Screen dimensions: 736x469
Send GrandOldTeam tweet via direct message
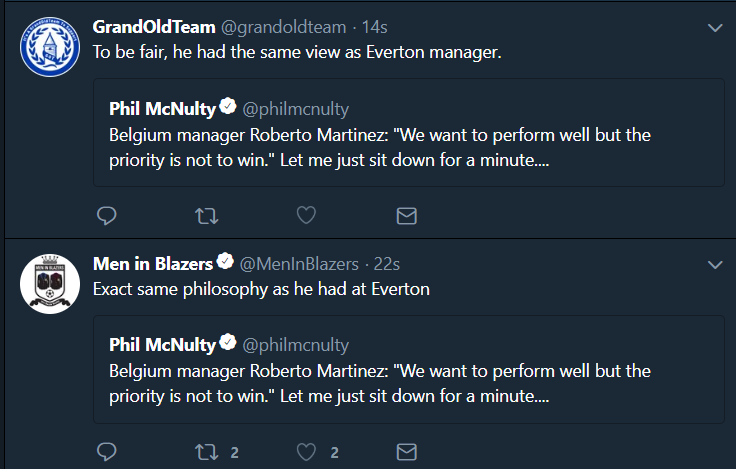[x=406, y=216]
